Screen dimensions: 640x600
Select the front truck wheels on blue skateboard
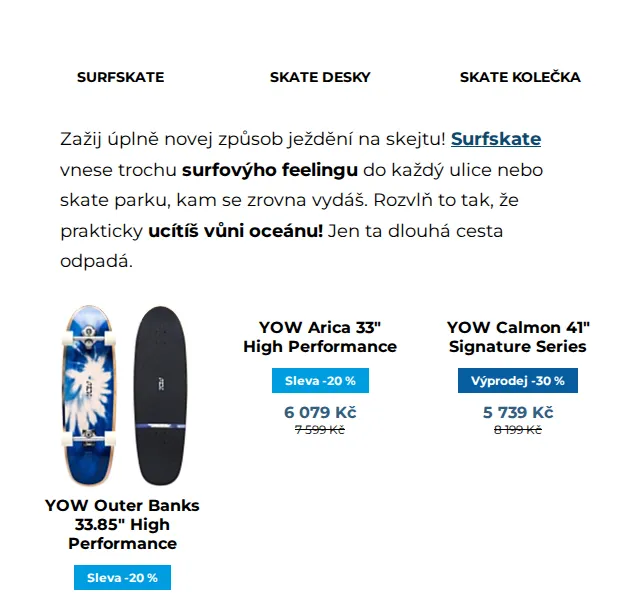point(88,338)
